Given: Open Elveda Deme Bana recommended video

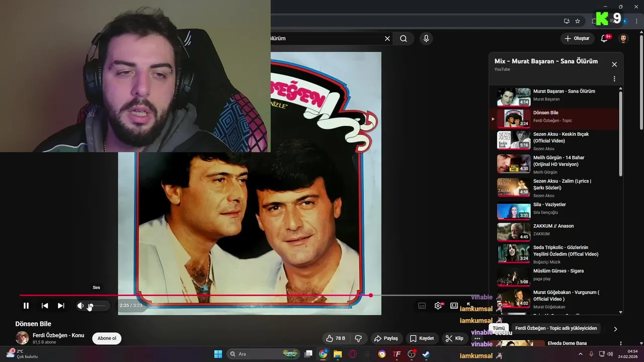Looking at the screenshot, I should (567, 343).
